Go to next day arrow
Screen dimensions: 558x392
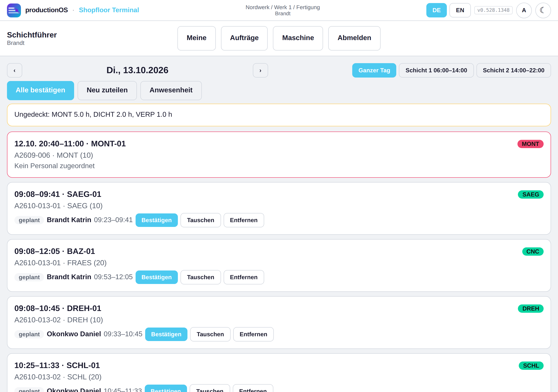(x=260, y=70)
